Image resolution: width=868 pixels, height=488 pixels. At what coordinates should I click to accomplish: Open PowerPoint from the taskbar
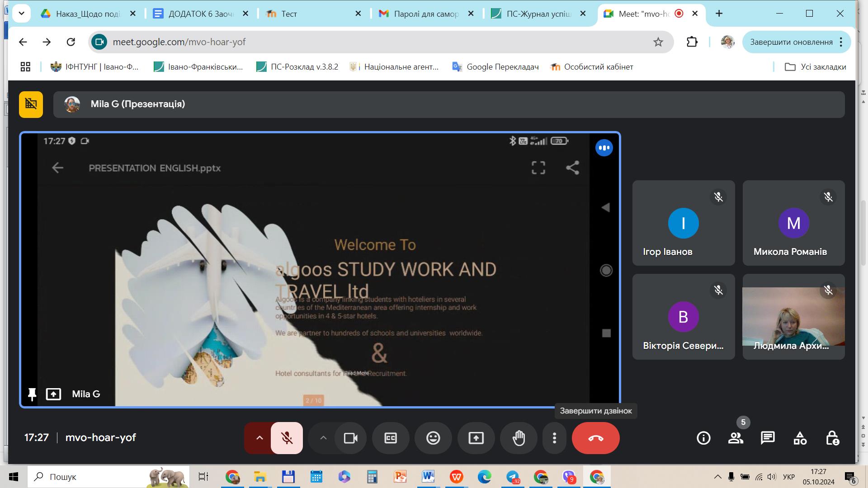point(400,477)
